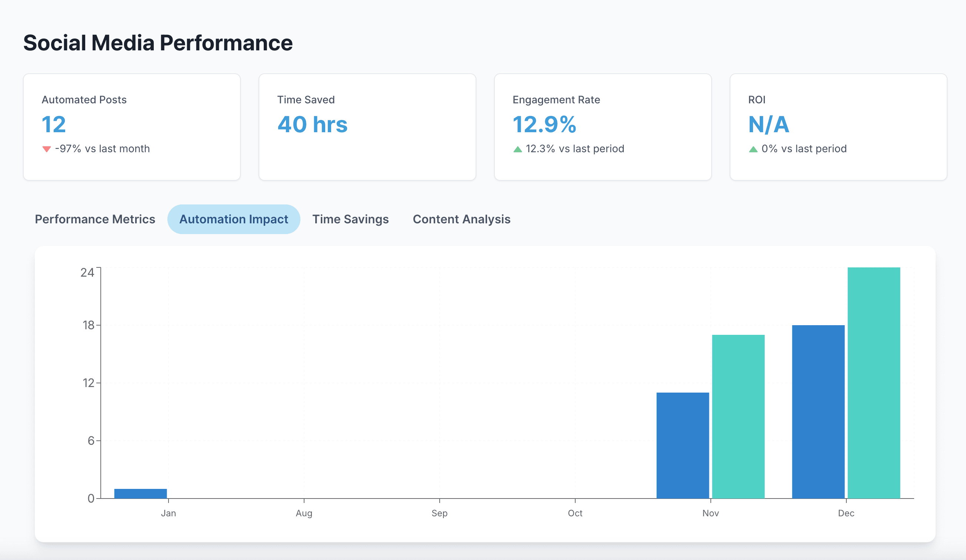Click the Engagement Rate card
This screenshot has height=560, width=966.
tap(603, 127)
